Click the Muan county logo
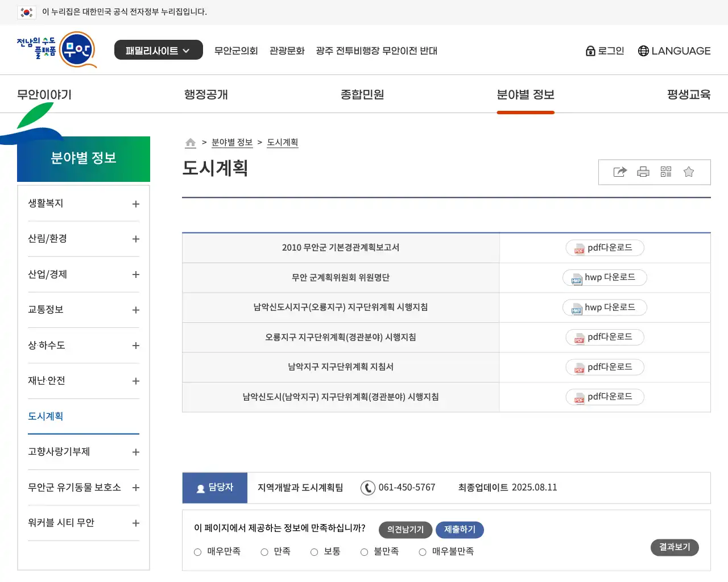Viewport: 728px width, 582px height. pyautogui.click(x=57, y=50)
